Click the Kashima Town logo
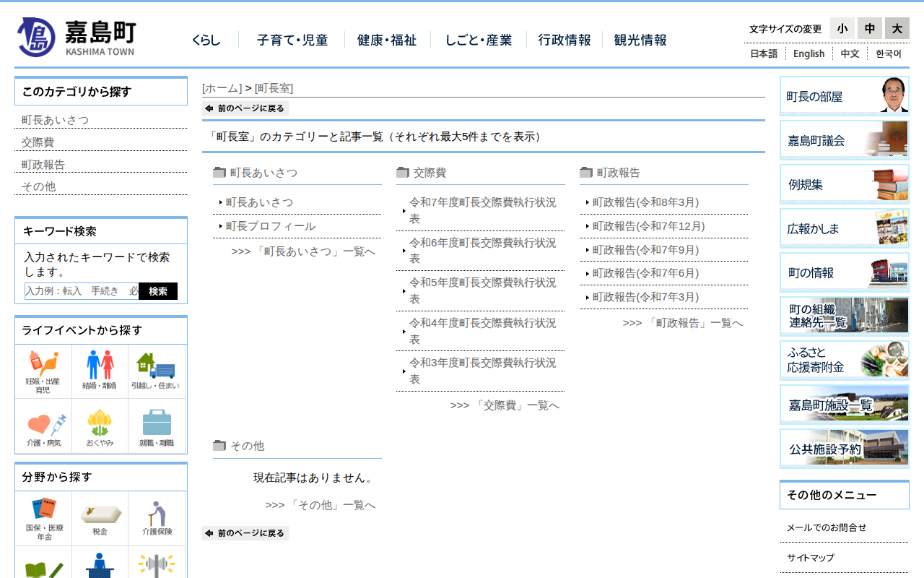Screen dimensions: 924x578 point(77,37)
